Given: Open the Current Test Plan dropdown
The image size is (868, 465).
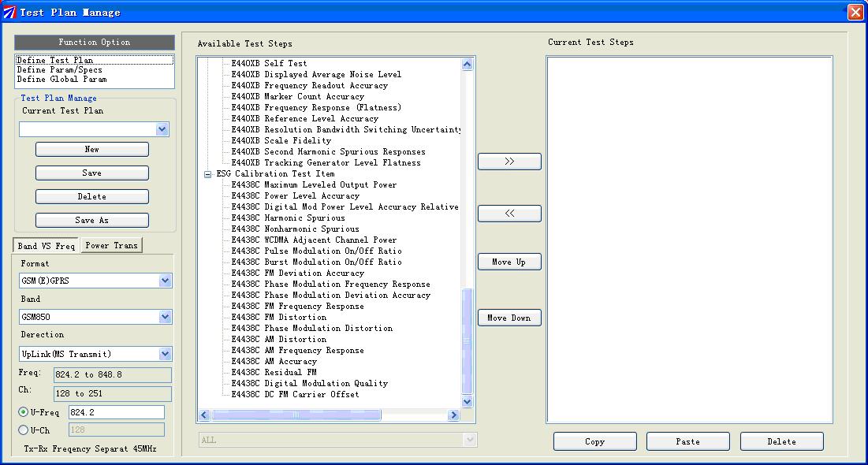Looking at the screenshot, I should click(162, 129).
